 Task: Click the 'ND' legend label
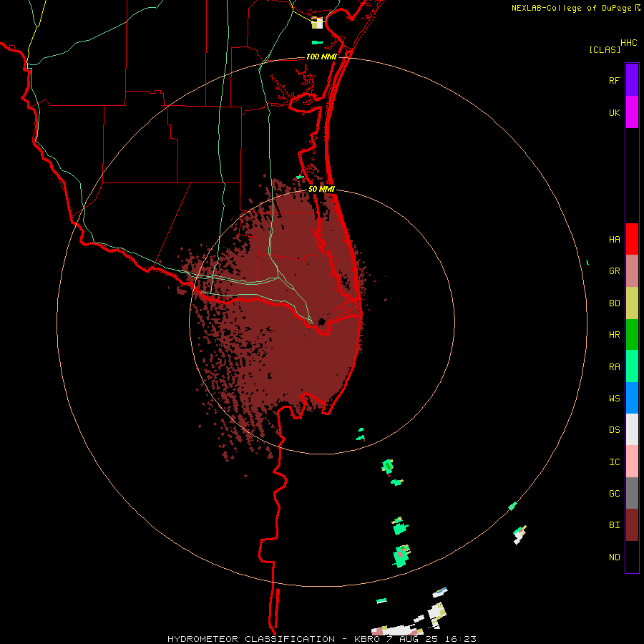click(x=614, y=557)
